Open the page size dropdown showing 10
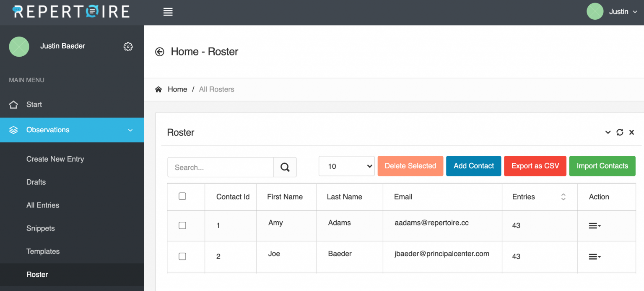Image resolution: width=644 pixels, height=291 pixels. [346, 166]
